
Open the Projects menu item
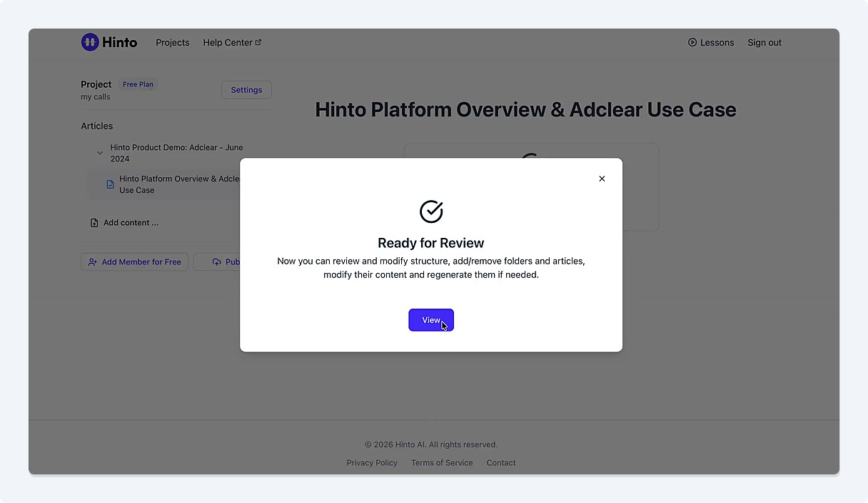point(173,43)
